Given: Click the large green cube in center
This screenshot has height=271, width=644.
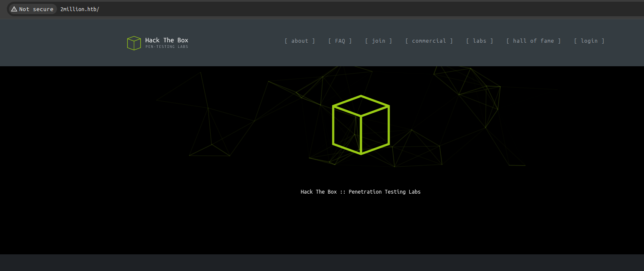Looking at the screenshot, I should [361, 125].
